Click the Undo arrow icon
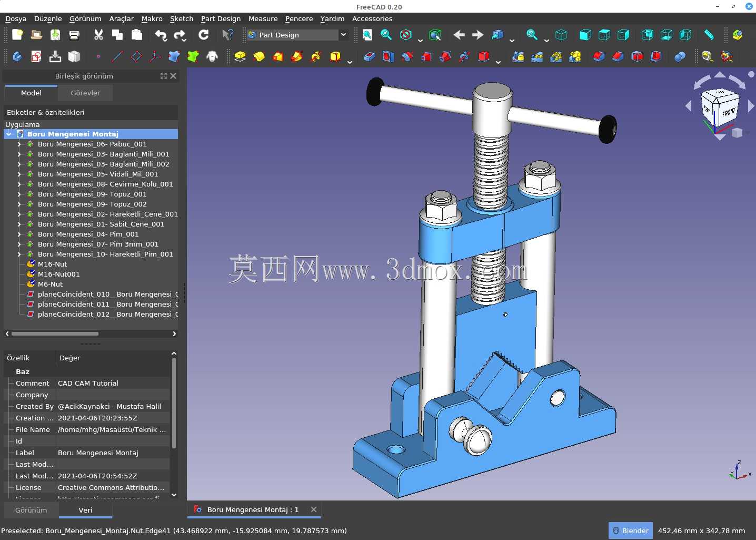Image resolution: width=756 pixels, height=540 pixels. click(161, 35)
